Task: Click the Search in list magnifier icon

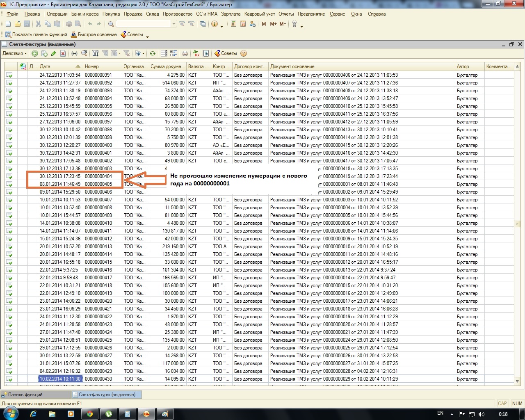Action: 84,53
